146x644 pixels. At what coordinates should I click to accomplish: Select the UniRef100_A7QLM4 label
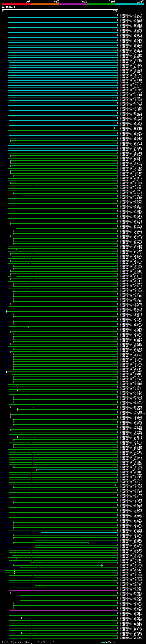[x=131, y=95]
